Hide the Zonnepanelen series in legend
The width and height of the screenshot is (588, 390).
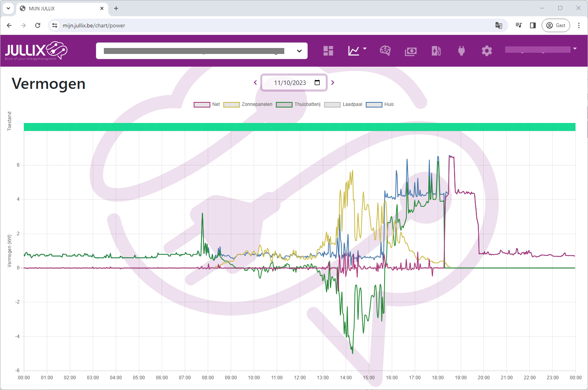click(248, 104)
